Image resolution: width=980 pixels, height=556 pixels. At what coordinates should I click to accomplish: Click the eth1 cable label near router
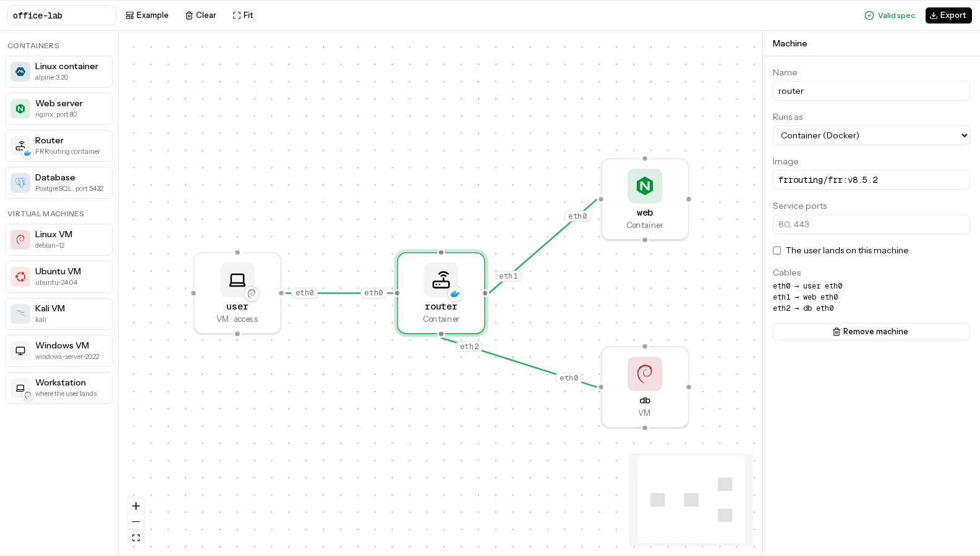click(508, 276)
